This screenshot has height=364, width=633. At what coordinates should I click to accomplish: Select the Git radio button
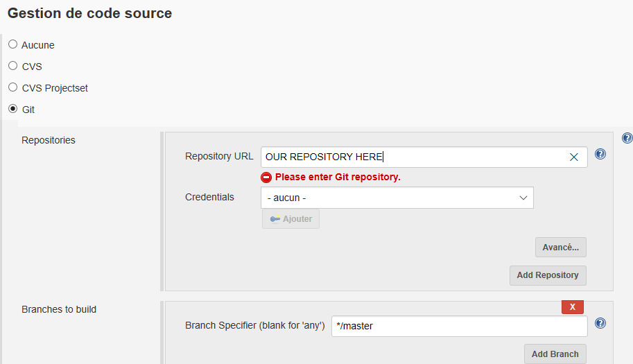12,109
